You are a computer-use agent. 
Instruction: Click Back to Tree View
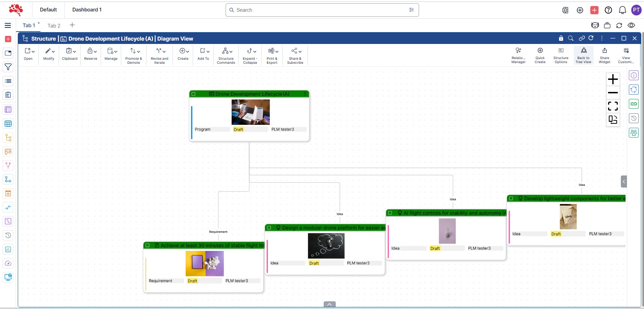pos(583,55)
